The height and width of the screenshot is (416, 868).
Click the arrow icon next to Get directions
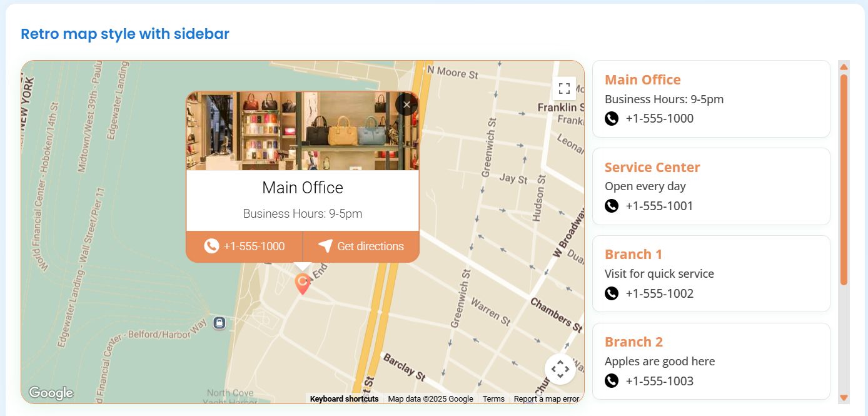[325, 246]
